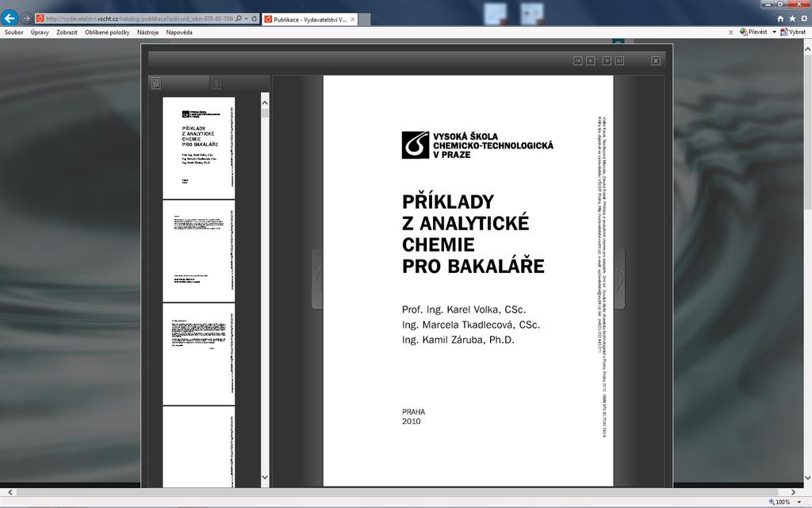
Task: Switch to the page thumbnails panel tab
Action: (x=156, y=83)
